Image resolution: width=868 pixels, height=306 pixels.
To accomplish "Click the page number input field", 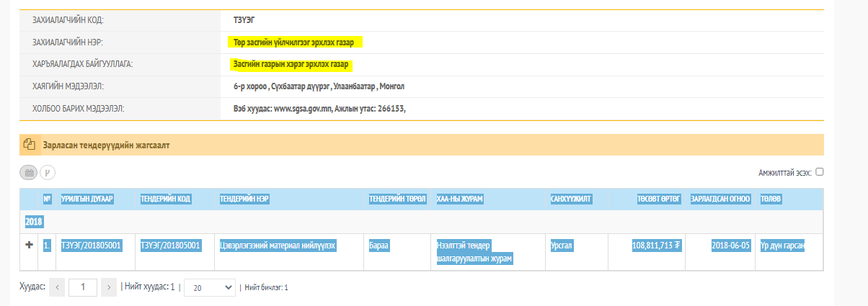I will (84, 287).
